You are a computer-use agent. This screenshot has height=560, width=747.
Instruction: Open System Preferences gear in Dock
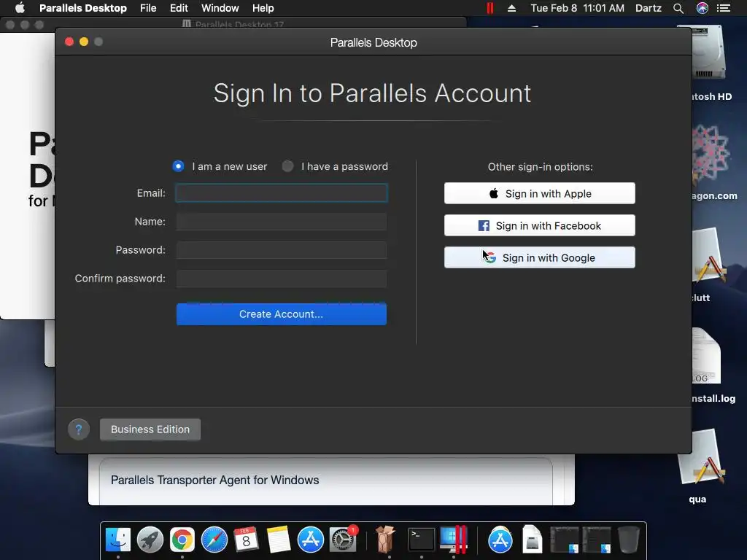click(343, 540)
